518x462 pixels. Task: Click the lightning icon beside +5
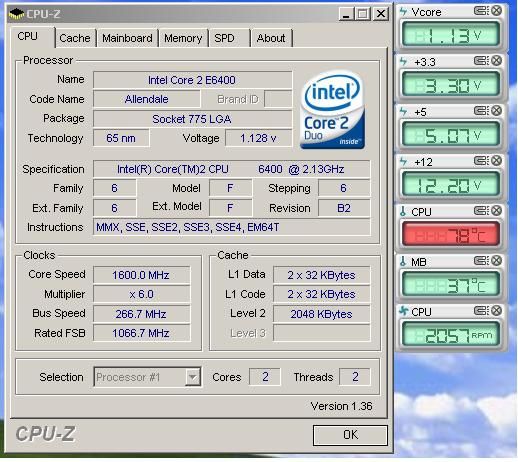(403, 111)
